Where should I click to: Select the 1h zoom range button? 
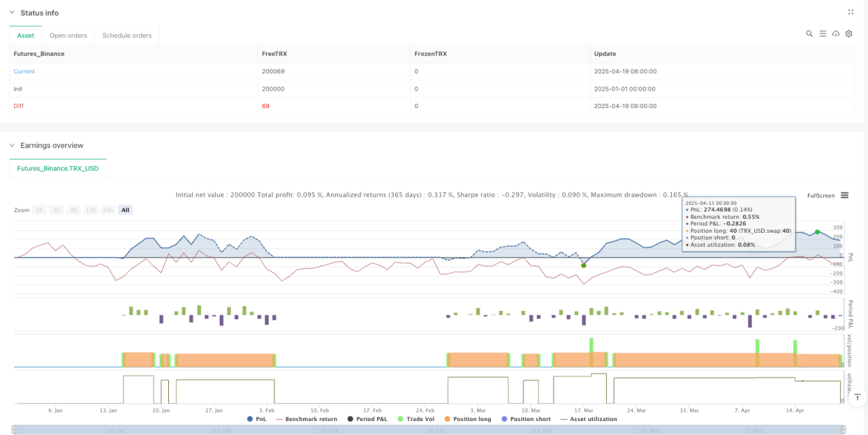click(40, 210)
